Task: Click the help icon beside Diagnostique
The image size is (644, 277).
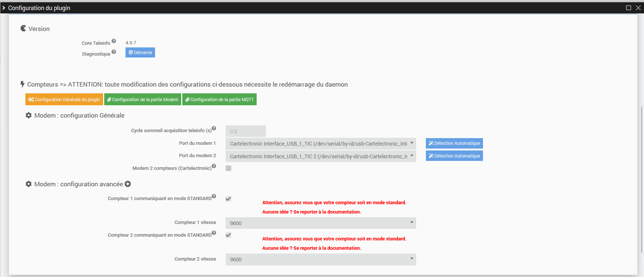Action: pos(114,52)
